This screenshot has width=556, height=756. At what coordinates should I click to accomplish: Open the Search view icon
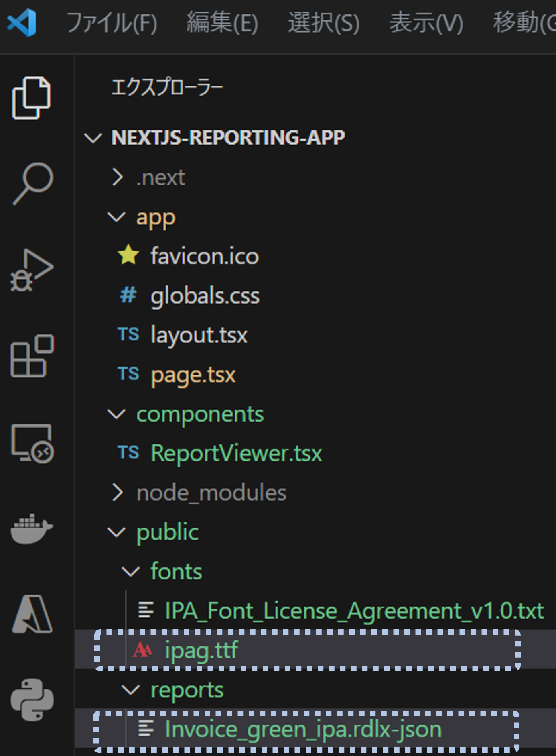(32, 183)
